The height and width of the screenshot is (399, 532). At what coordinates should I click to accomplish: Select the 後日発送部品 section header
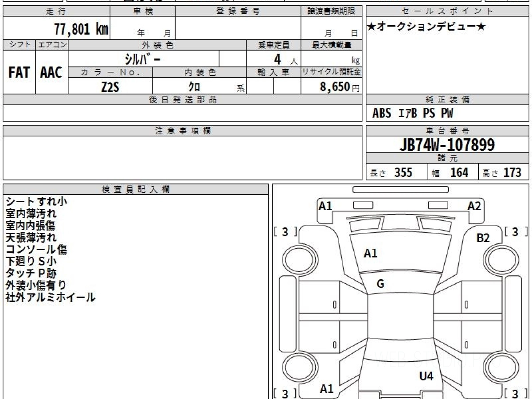pyautogui.click(x=183, y=100)
